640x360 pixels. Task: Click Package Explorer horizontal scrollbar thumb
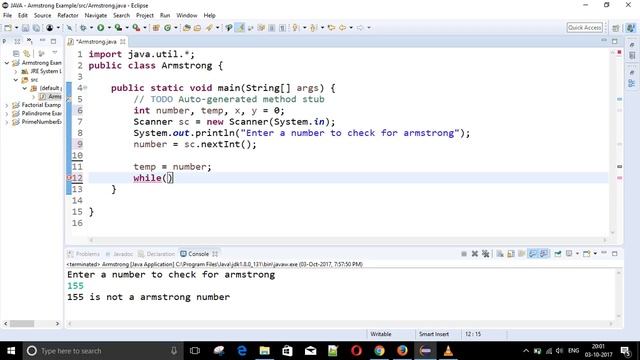point(22,324)
